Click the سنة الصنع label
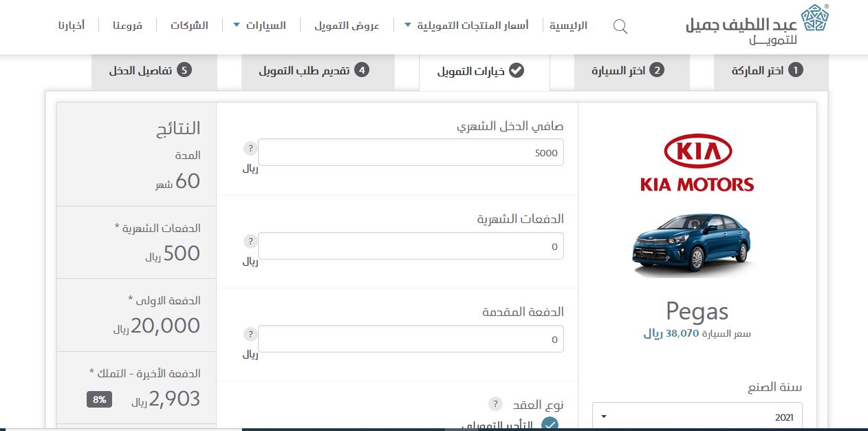868x431 pixels. coord(775,387)
